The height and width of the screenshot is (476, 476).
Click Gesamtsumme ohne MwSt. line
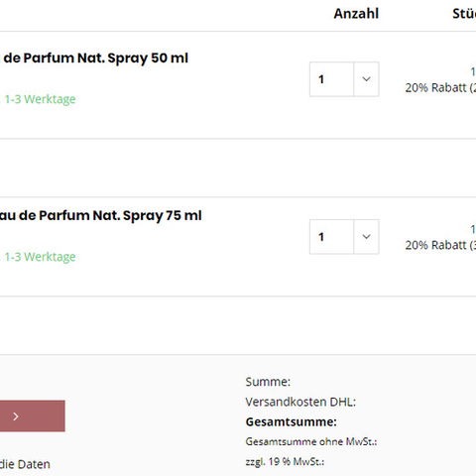(311, 441)
